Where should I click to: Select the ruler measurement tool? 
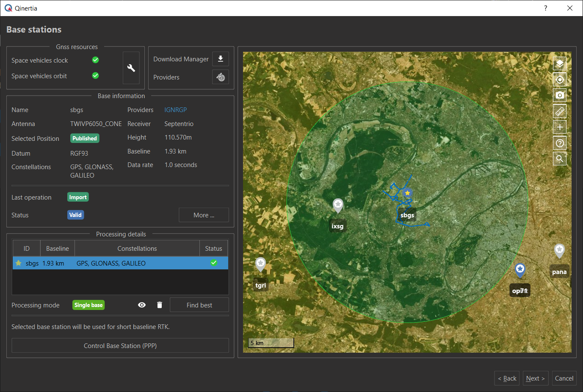[559, 111]
